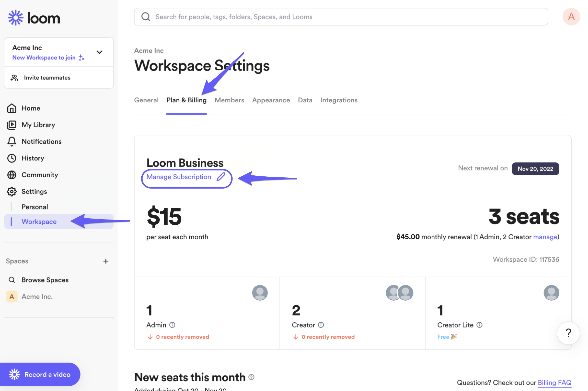Open My Library in sidebar

click(x=38, y=125)
